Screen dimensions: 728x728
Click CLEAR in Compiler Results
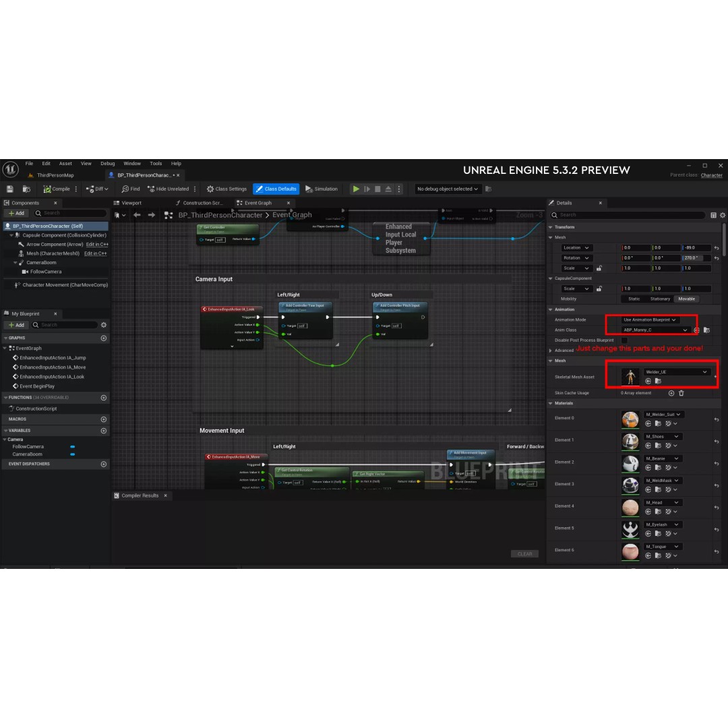[x=524, y=554]
